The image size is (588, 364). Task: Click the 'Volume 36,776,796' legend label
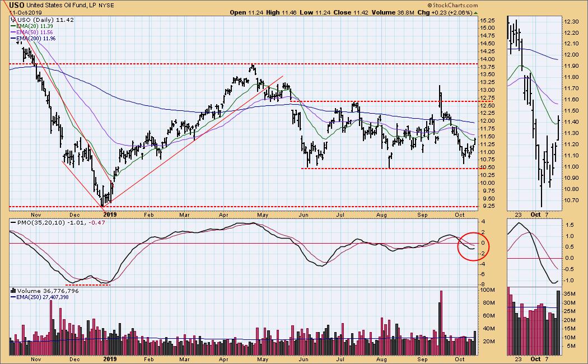[48, 291]
